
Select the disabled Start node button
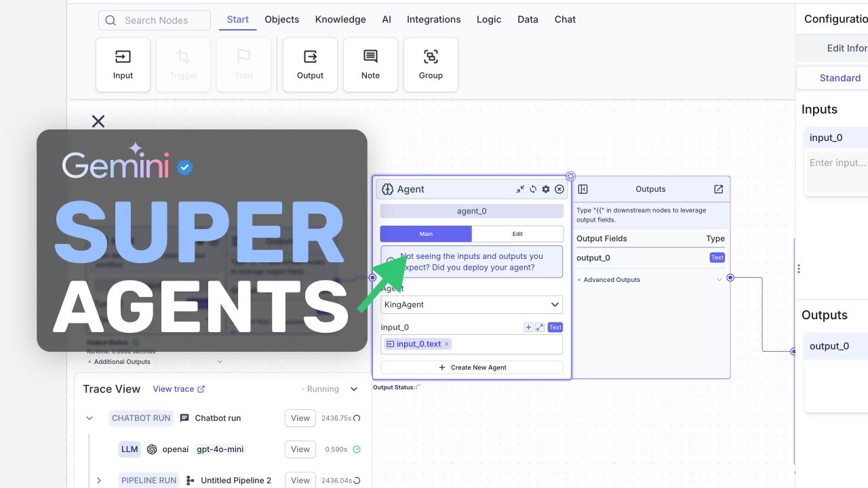point(243,64)
